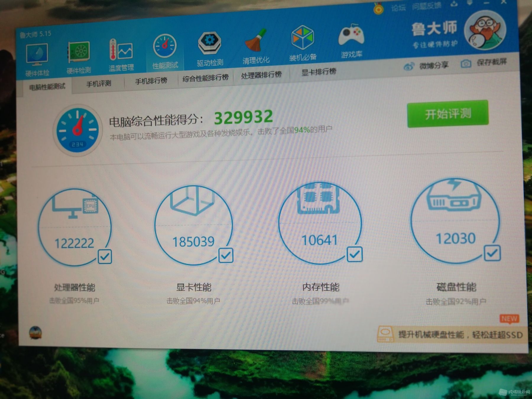Open the 论坛 forum link

[398, 8]
